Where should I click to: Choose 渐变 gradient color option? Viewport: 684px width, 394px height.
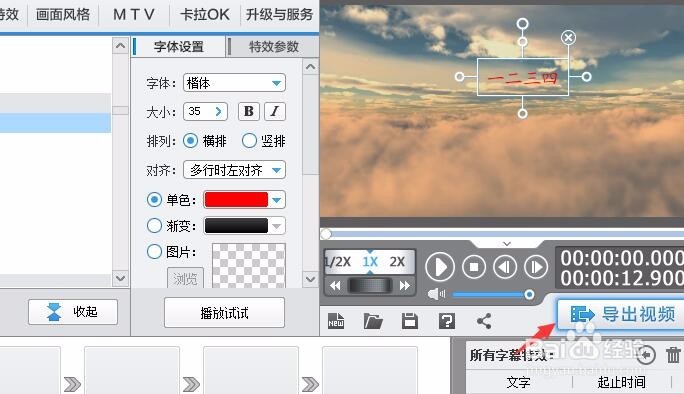[154, 226]
